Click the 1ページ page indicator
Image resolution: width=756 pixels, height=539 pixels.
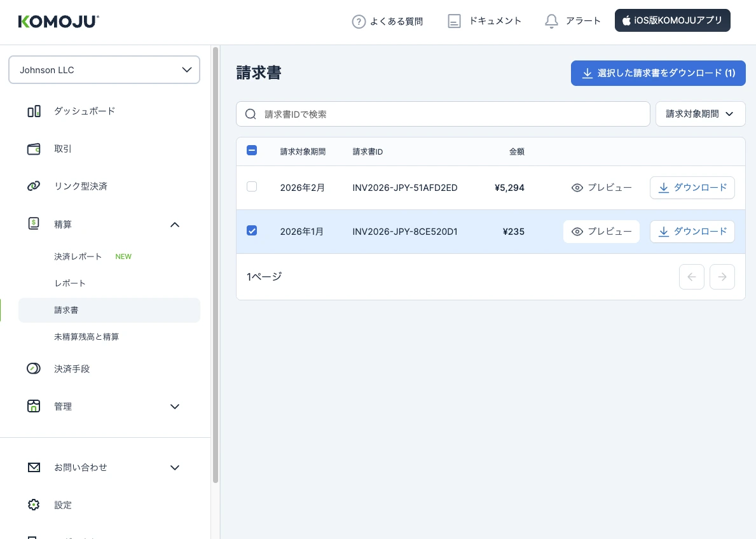point(265,276)
